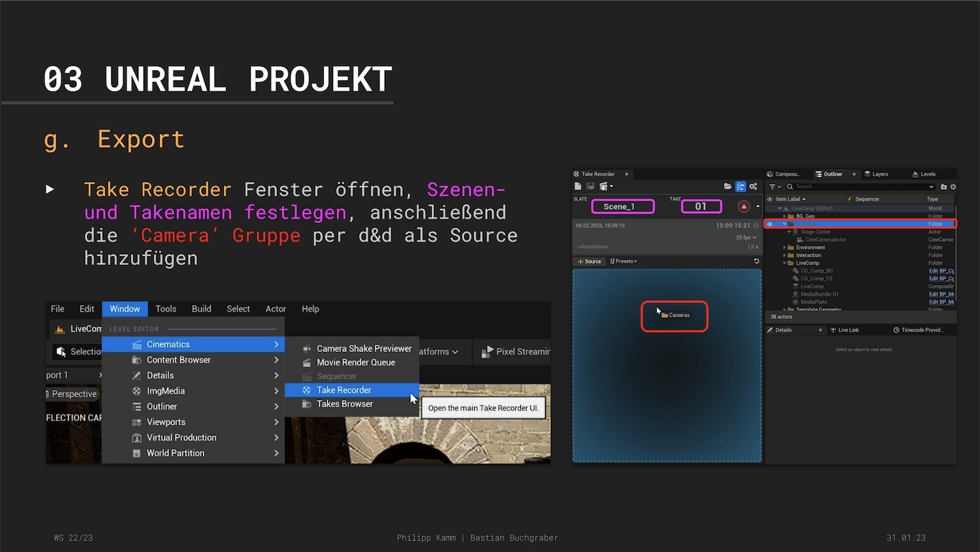Open the Presets dropdown

click(x=624, y=261)
